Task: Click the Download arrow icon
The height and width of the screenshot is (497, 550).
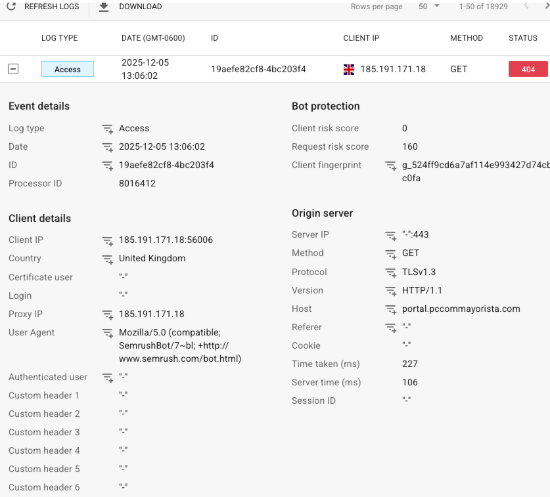Action: (x=103, y=7)
